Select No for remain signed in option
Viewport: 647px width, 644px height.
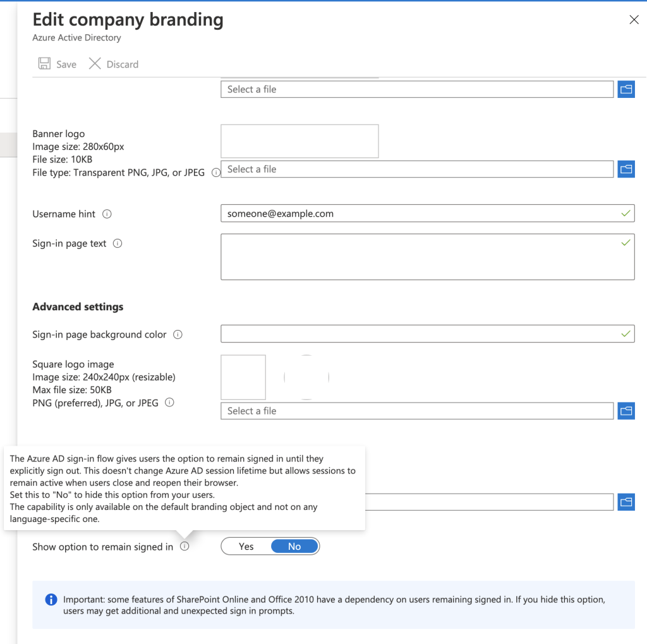click(294, 547)
